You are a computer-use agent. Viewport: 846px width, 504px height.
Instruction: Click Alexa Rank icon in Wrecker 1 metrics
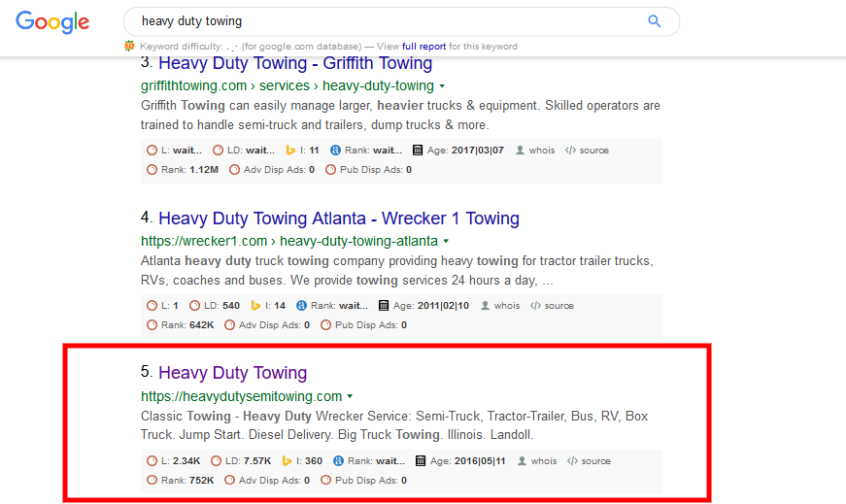(302, 306)
